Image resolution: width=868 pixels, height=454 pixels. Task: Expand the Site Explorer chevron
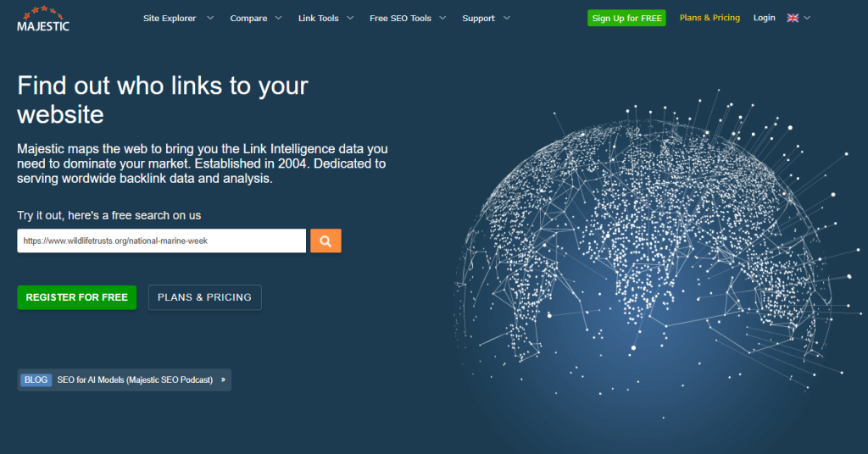(x=210, y=19)
